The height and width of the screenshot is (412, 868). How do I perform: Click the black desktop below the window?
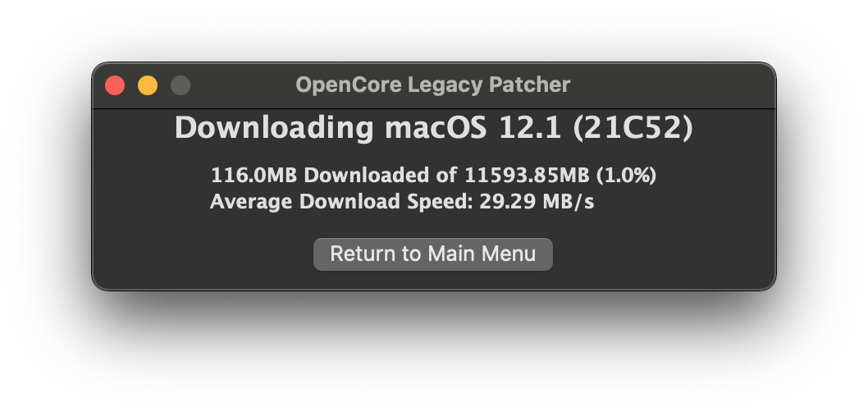click(433, 353)
